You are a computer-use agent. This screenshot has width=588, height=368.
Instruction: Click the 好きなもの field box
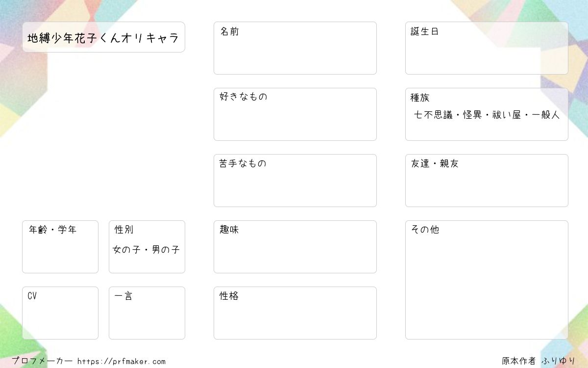(295, 114)
